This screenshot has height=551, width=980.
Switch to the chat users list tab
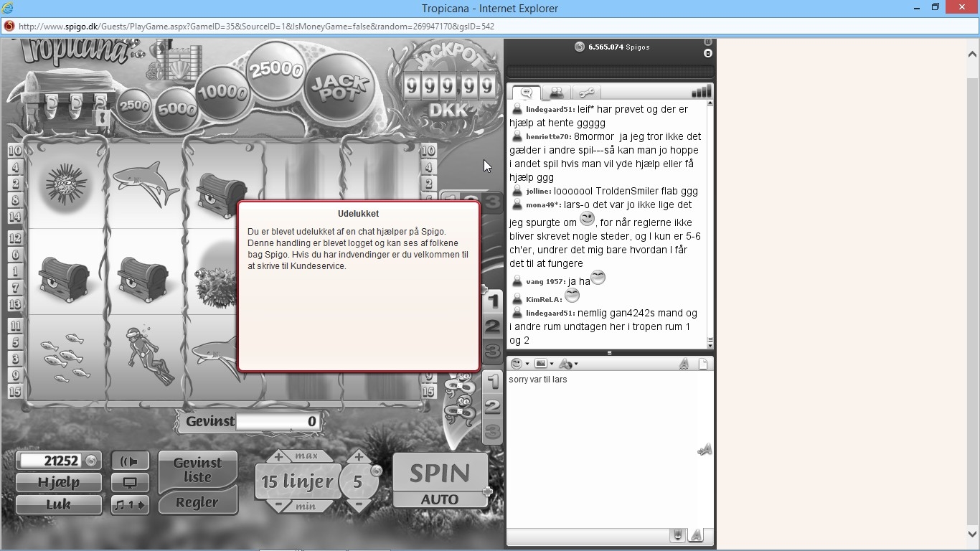(x=556, y=93)
